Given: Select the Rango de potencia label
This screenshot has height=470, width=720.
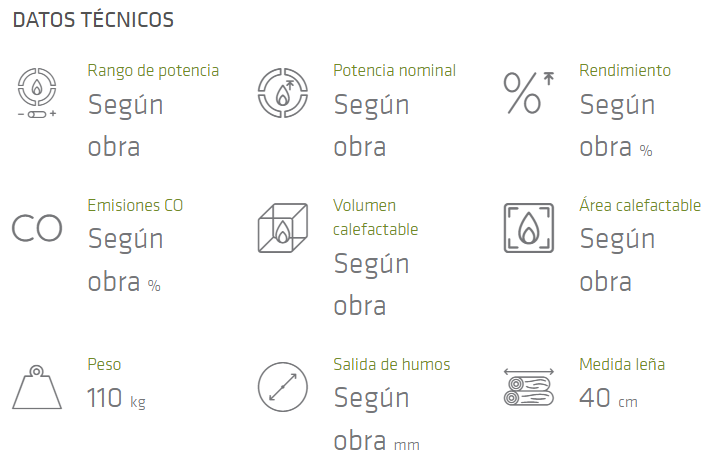Looking at the screenshot, I should pyautogui.click(x=153, y=71).
